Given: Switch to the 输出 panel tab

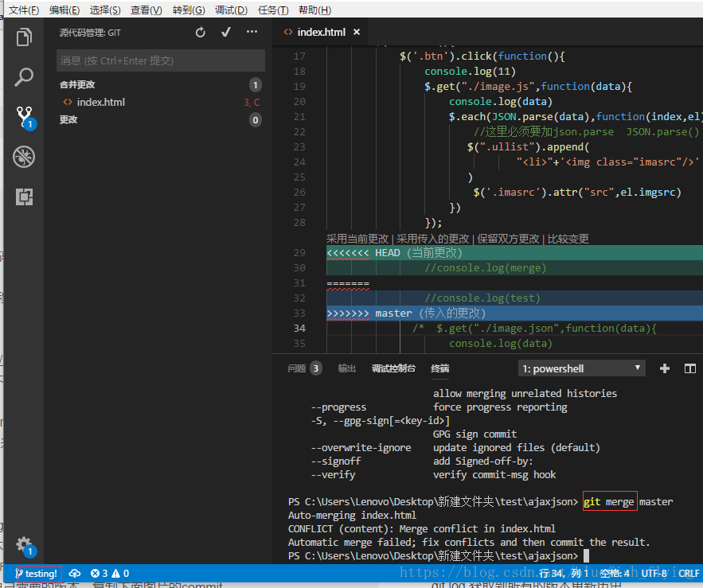Looking at the screenshot, I should coord(346,368).
